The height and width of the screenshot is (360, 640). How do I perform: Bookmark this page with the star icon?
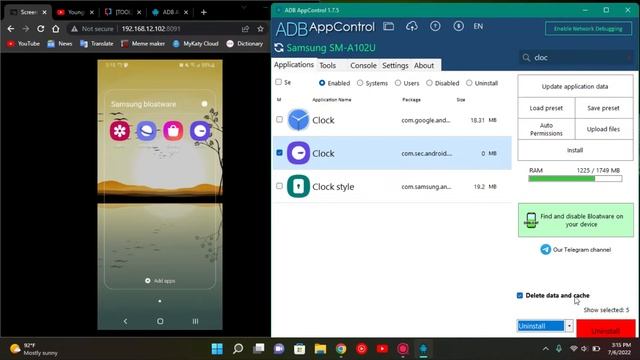(x=260, y=29)
